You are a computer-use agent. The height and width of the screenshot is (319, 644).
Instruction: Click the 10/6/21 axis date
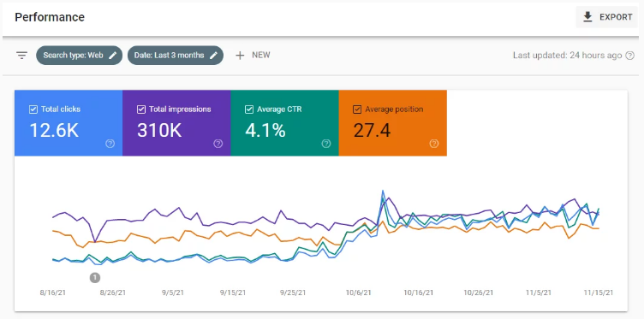coord(358,292)
